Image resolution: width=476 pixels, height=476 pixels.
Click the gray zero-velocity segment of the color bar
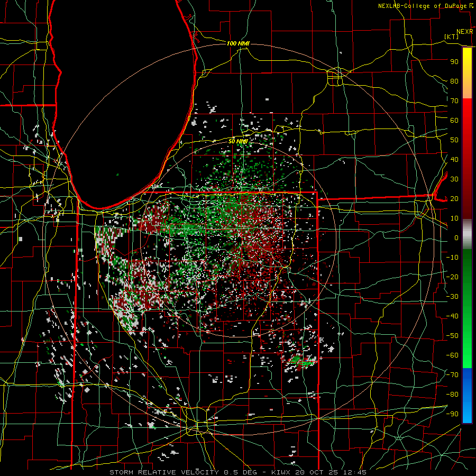(467, 234)
